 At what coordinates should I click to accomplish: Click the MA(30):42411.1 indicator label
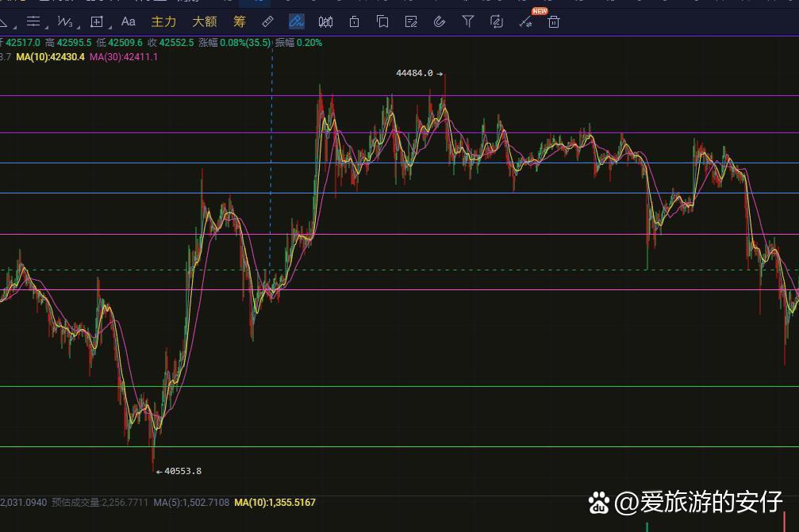(123, 57)
